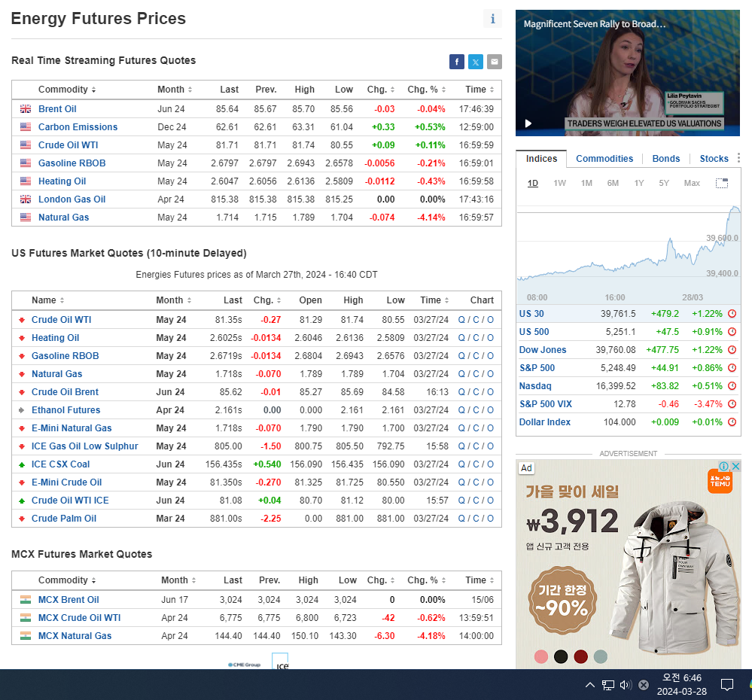Open the info icon beside Energy Futures Prices

coord(492,19)
